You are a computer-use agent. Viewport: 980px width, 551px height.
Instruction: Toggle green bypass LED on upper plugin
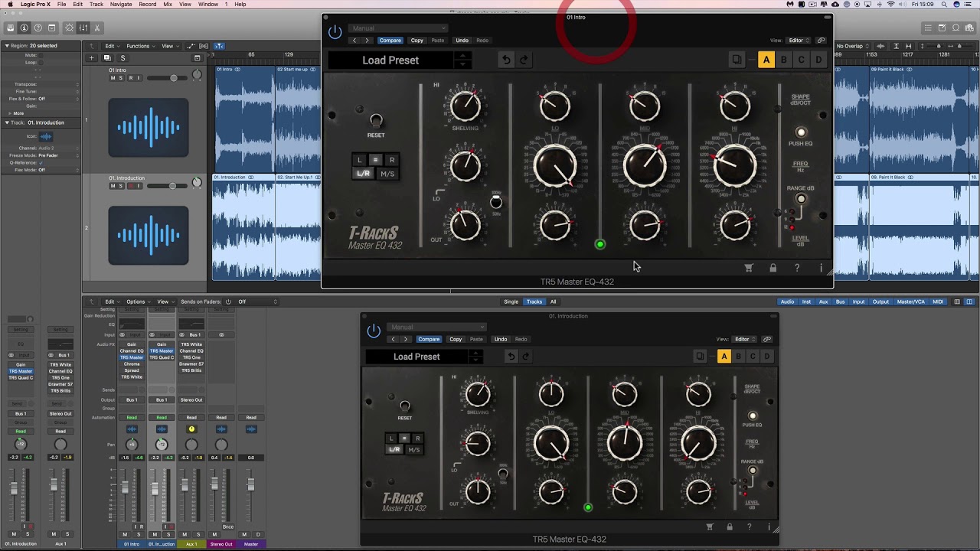[599, 245]
